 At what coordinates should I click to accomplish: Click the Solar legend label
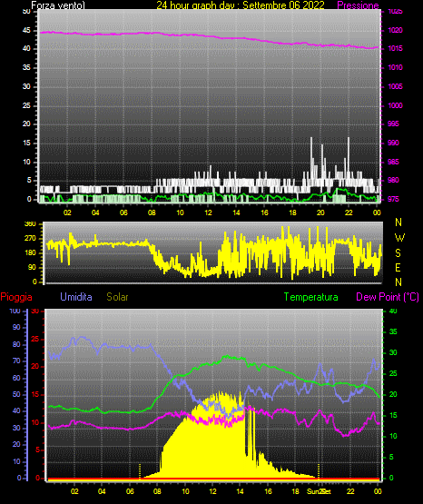point(117,297)
